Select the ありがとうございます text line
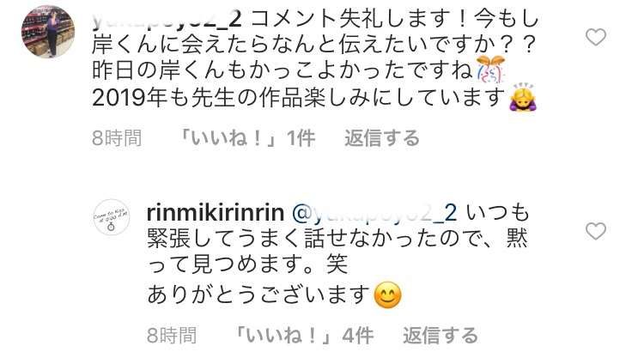The height and width of the screenshot is (352, 644). 259,295
